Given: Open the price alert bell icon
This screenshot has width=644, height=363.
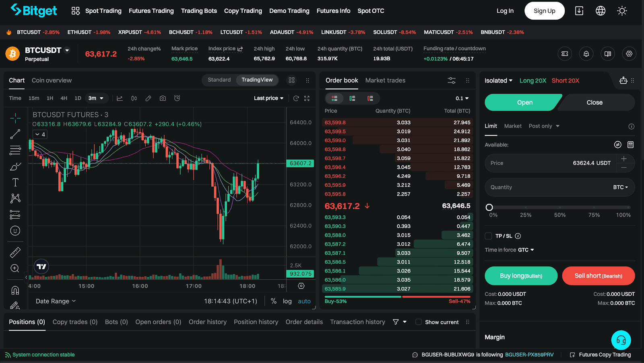Looking at the screenshot, I should 586,54.
